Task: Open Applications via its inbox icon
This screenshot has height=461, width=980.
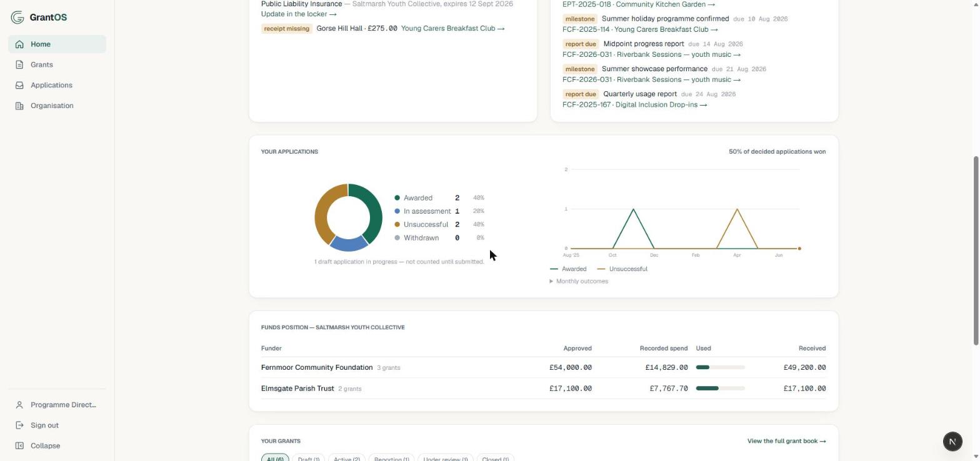Action: [x=19, y=86]
